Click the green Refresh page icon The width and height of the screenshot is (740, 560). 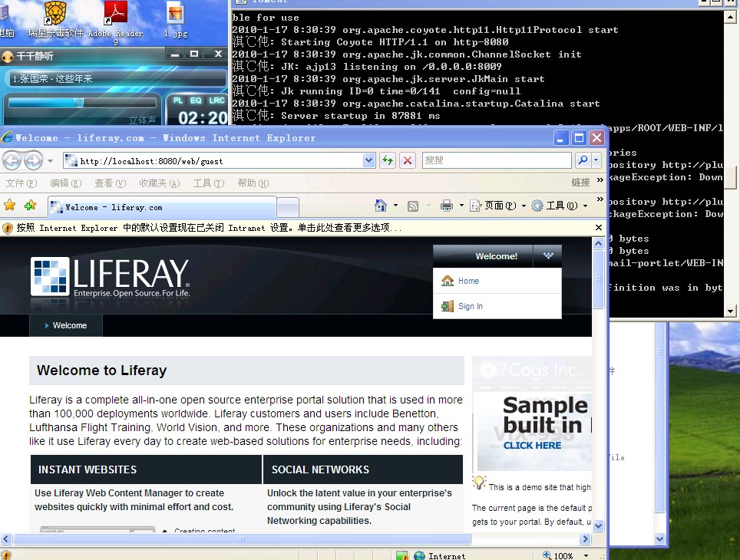click(x=388, y=160)
